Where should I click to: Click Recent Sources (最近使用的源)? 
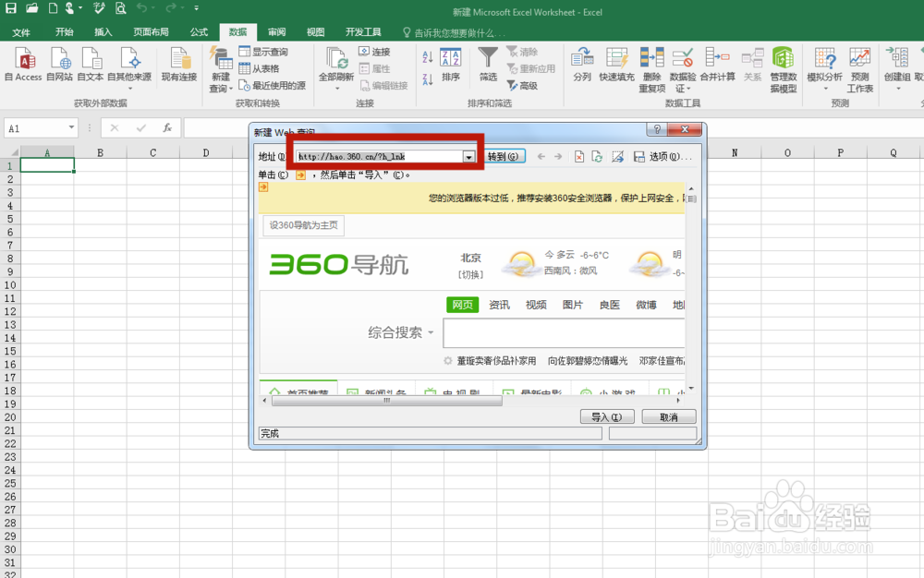[x=273, y=85]
